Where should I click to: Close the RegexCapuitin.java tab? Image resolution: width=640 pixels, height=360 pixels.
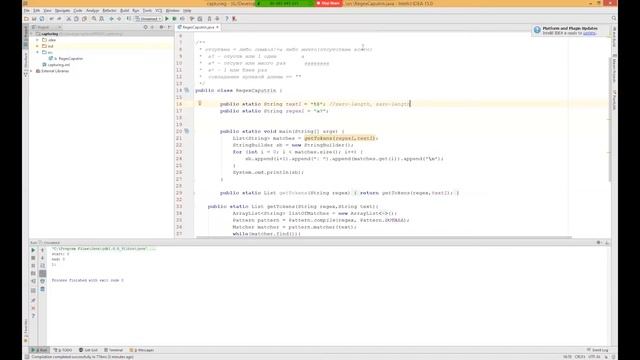pyautogui.click(x=218, y=27)
